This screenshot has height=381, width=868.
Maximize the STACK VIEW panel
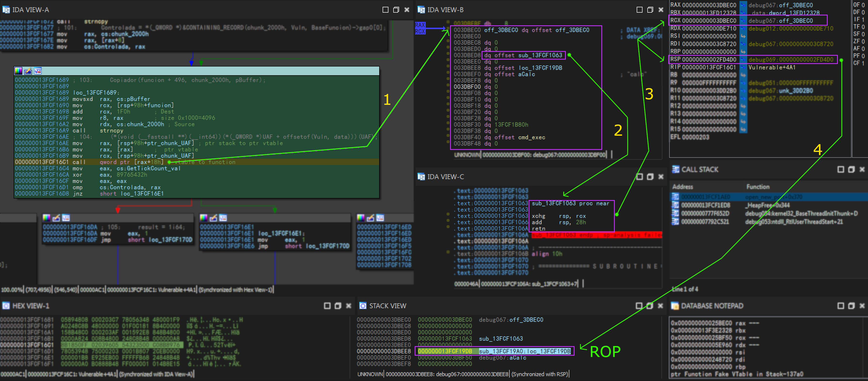[639, 306]
